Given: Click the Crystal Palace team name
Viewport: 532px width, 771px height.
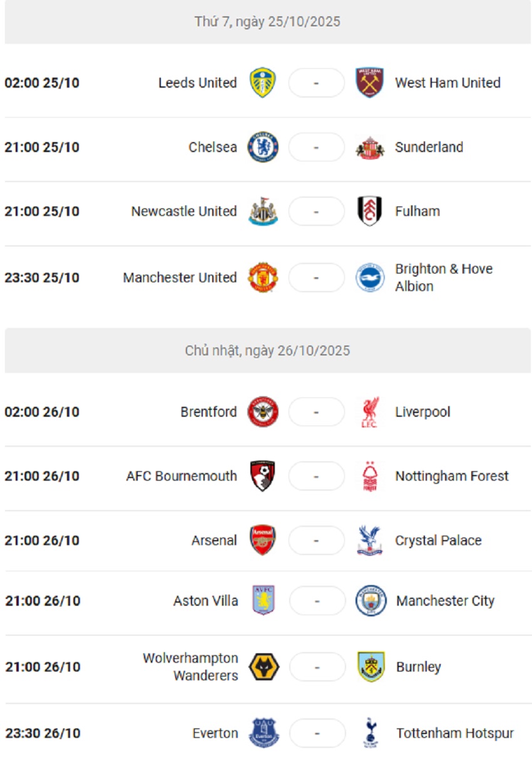Looking at the screenshot, I should pos(438,540).
